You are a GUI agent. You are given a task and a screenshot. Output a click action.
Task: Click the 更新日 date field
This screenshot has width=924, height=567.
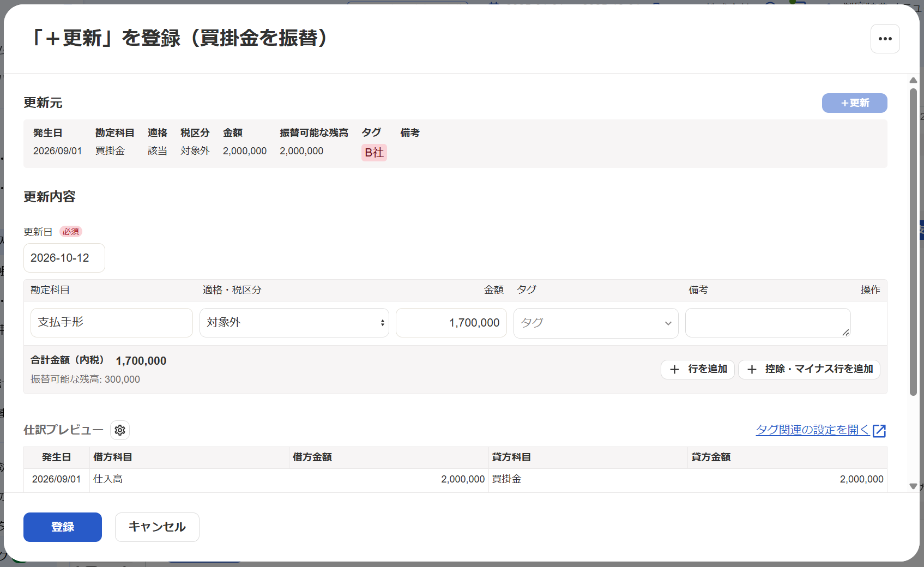[x=64, y=258]
